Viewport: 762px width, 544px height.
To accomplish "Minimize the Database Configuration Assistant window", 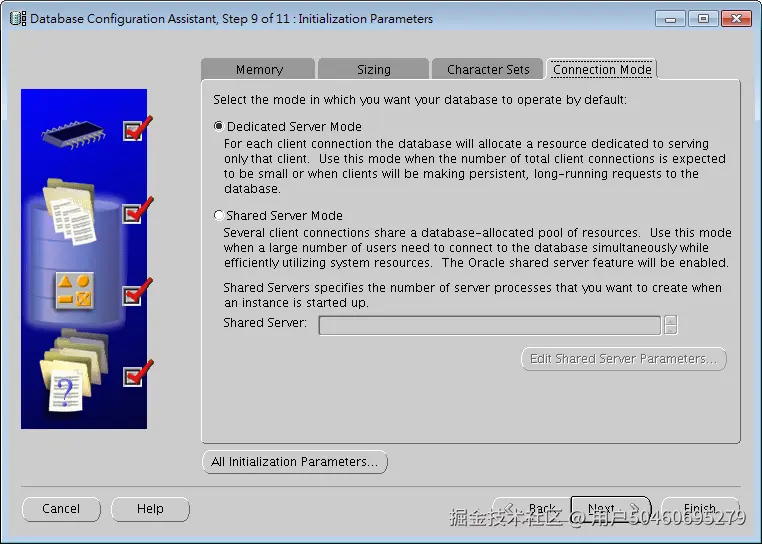I will pos(670,19).
